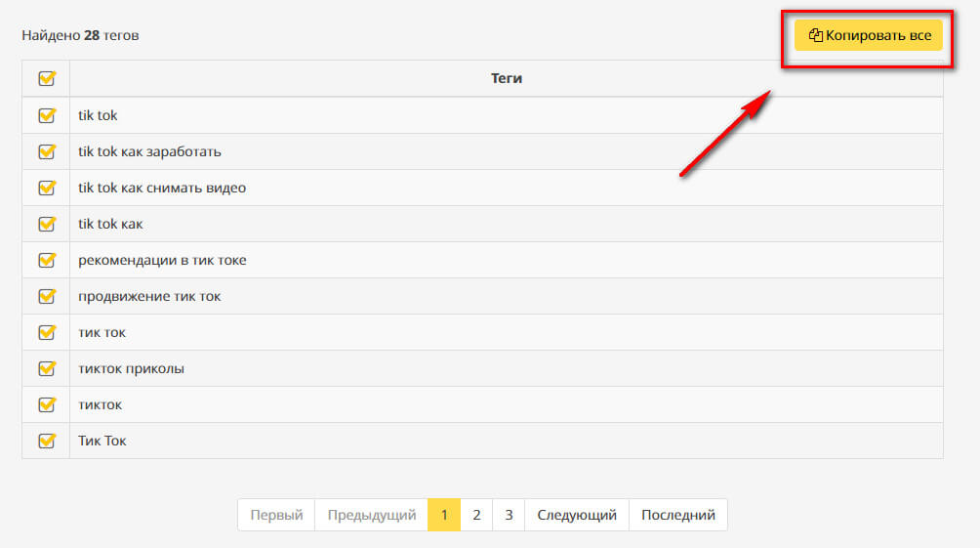Uncheck the "tik tok" tag checkbox
980x548 pixels.
click(x=46, y=115)
